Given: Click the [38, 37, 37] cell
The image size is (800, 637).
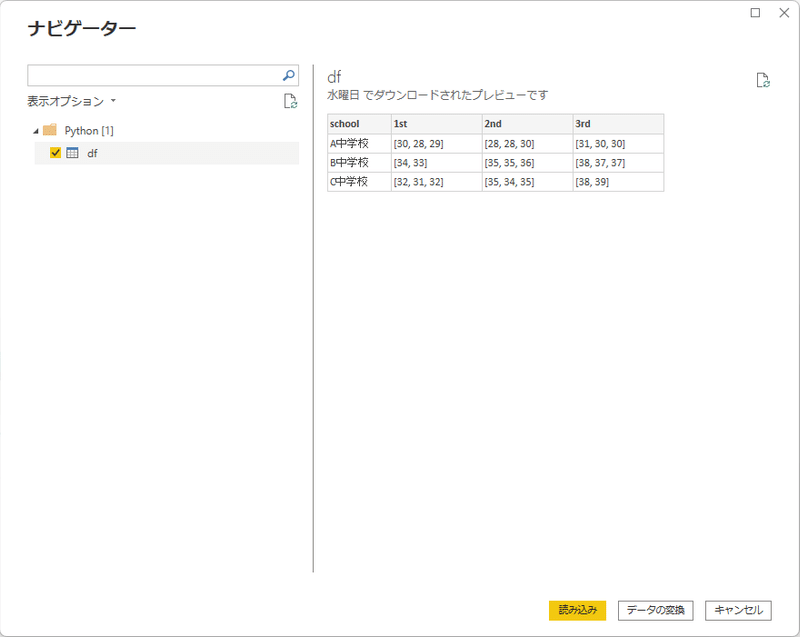Looking at the screenshot, I should pos(618,163).
